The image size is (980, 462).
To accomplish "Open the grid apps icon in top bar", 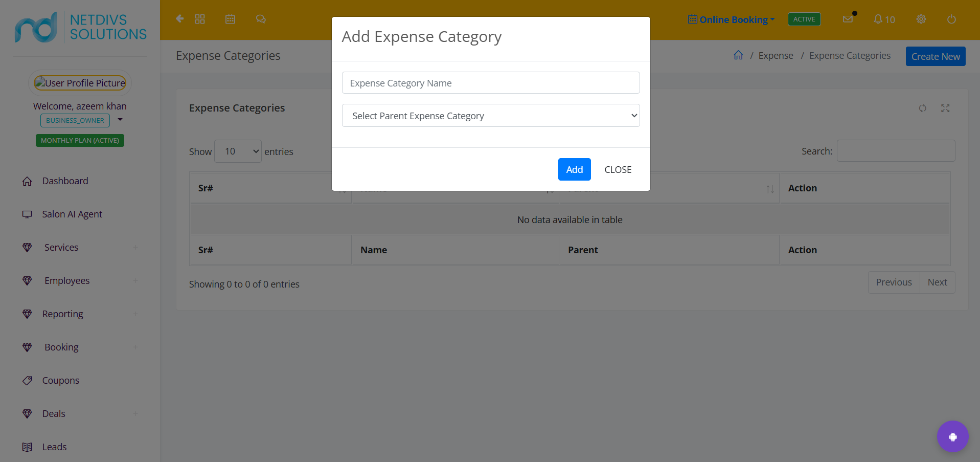I will point(200,19).
